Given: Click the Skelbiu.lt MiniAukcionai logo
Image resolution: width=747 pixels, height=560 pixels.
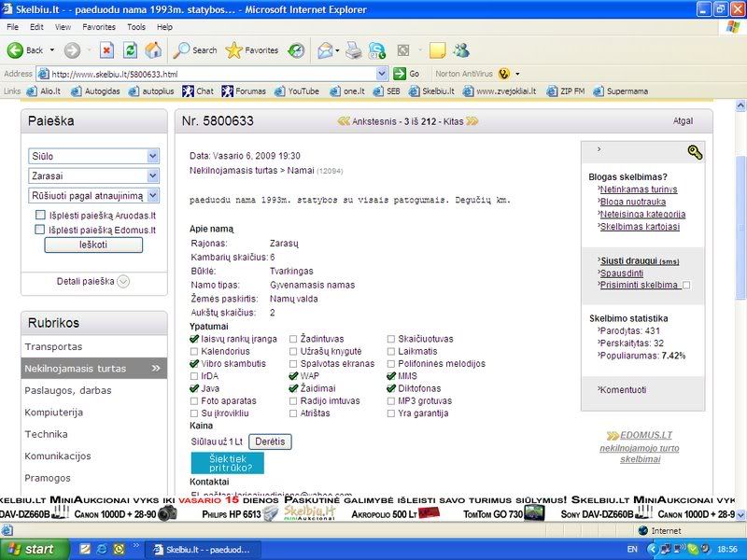Looking at the screenshot, I should click(x=310, y=512).
